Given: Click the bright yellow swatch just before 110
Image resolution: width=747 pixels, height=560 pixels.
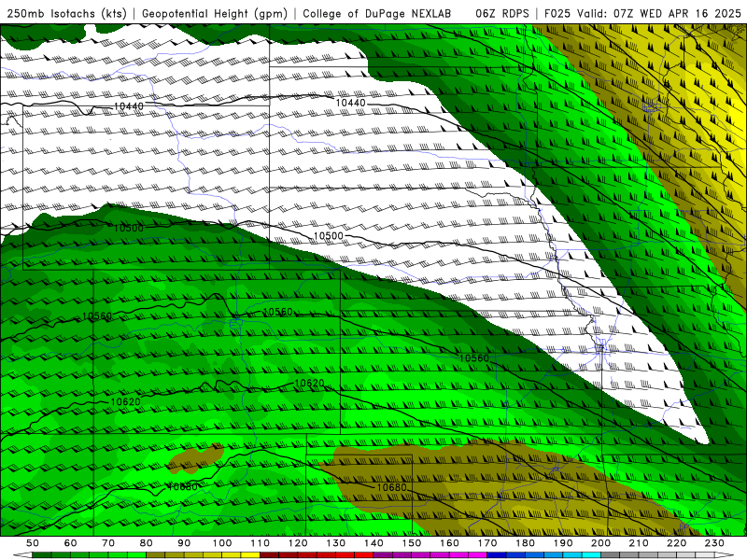Looking at the screenshot, I should 250,555.
